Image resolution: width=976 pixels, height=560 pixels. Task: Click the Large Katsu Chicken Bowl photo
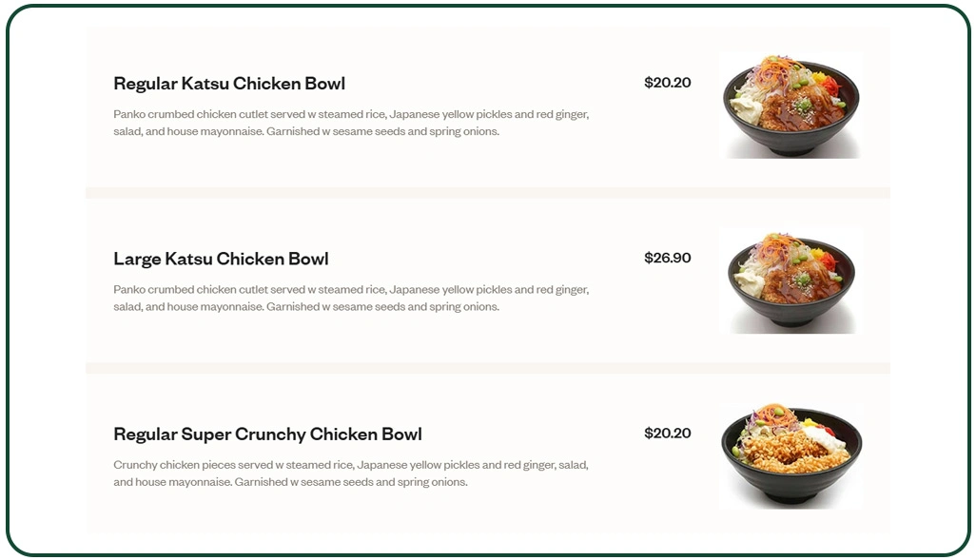click(x=791, y=280)
